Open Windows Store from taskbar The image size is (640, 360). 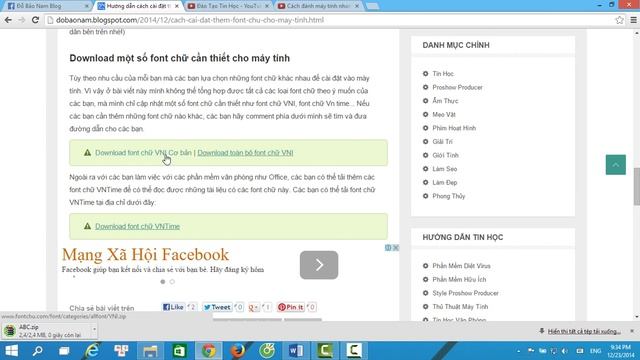coord(179,351)
